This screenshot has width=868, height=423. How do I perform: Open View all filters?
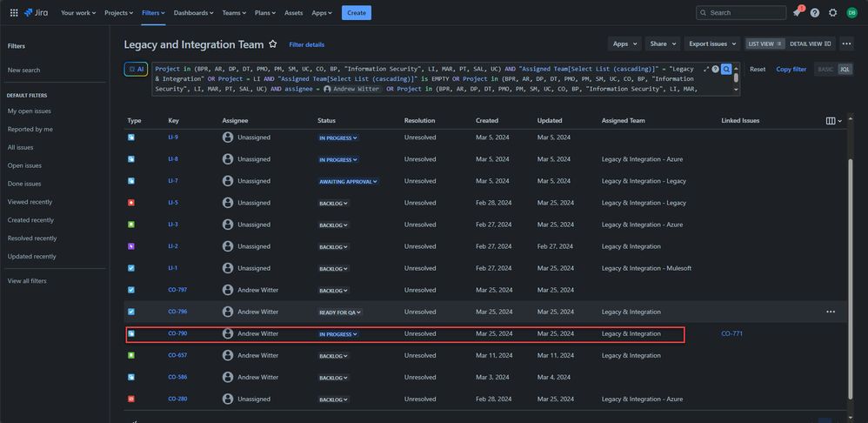[27, 281]
